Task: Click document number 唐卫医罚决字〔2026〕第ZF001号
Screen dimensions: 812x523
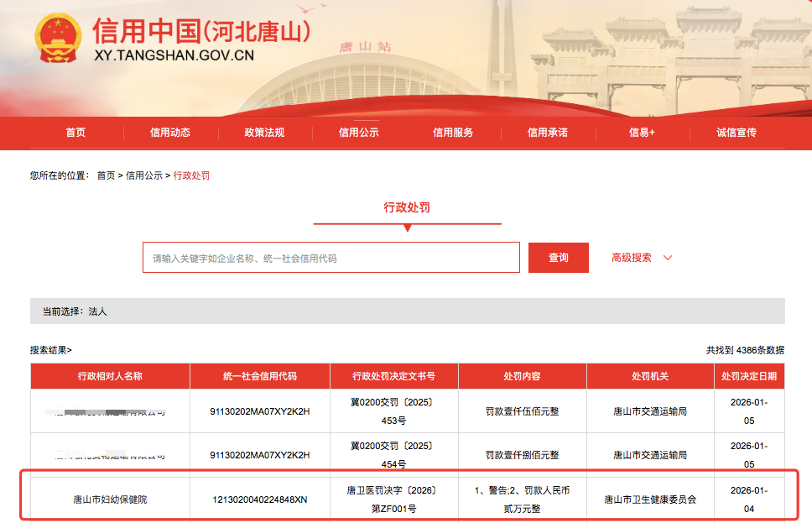Action: (x=393, y=499)
